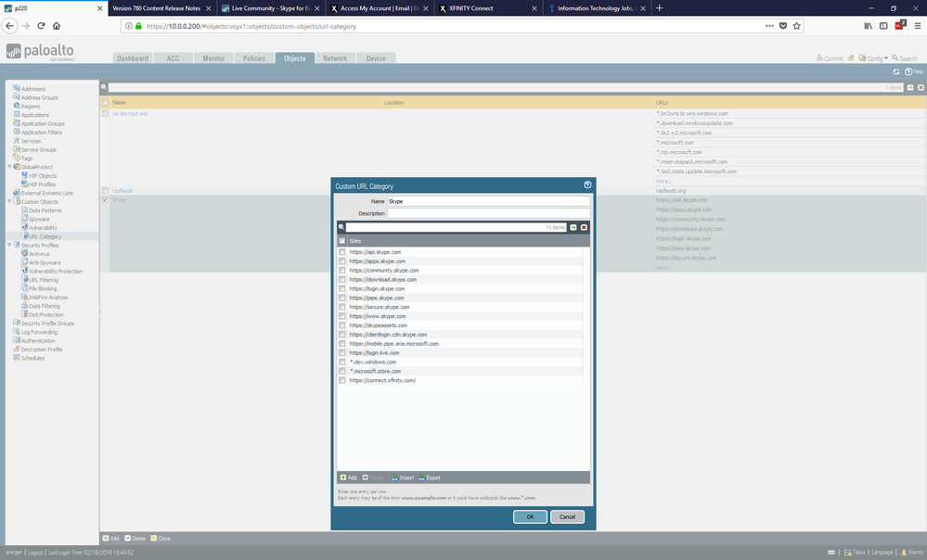The width and height of the screenshot is (927, 560).
Task: Open the Policies tab
Action: [254, 58]
